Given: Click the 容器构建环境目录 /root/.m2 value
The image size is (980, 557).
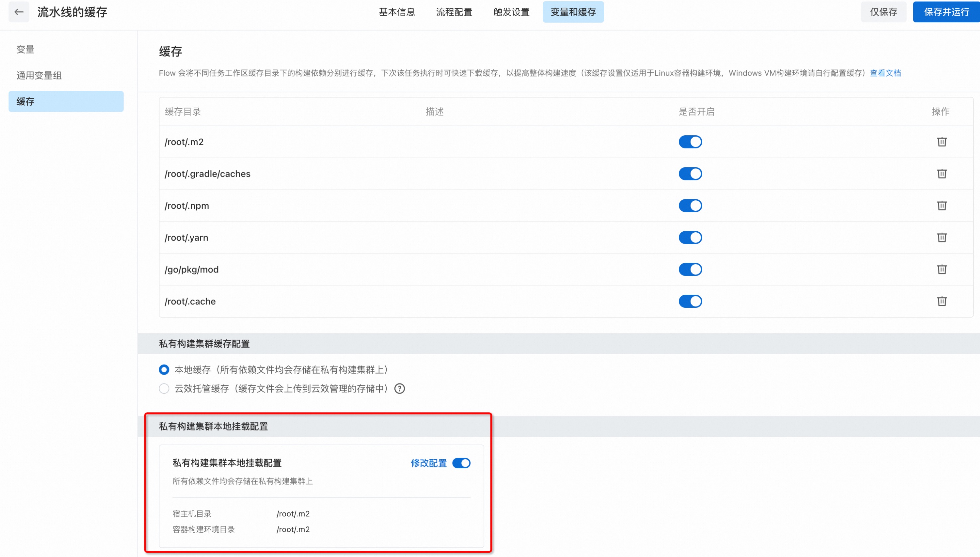Looking at the screenshot, I should 293,529.
